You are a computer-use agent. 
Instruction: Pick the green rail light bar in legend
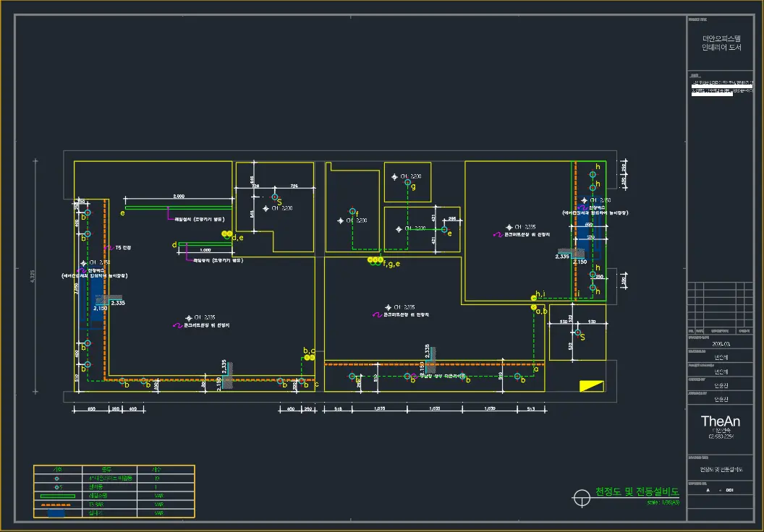(57, 496)
